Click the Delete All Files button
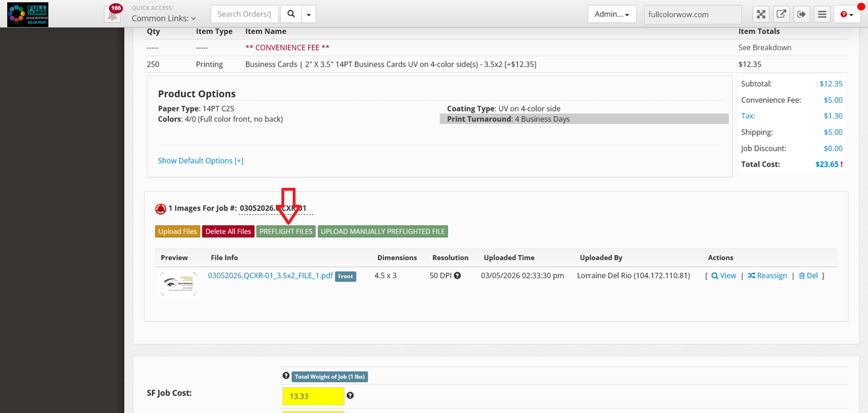 click(x=228, y=231)
